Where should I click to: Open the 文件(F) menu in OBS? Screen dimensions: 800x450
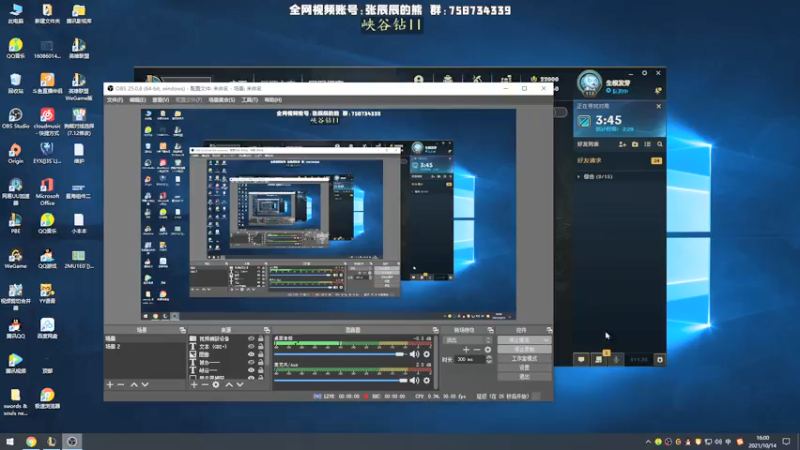tap(115, 100)
